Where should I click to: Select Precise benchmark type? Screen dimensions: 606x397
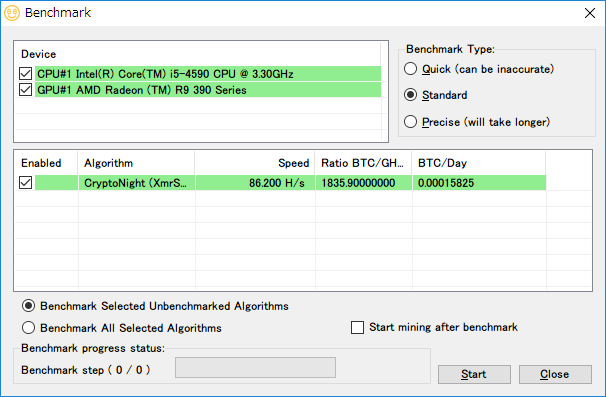(x=410, y=122)
